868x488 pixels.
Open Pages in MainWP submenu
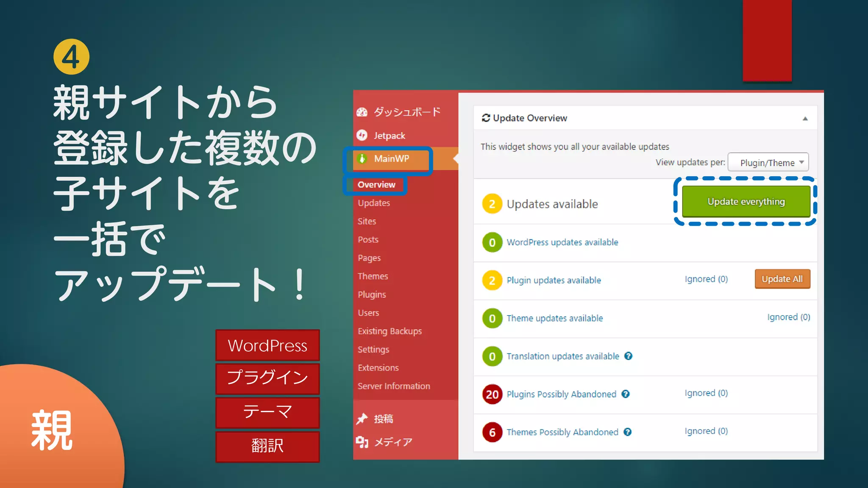[x=369, y=258]
